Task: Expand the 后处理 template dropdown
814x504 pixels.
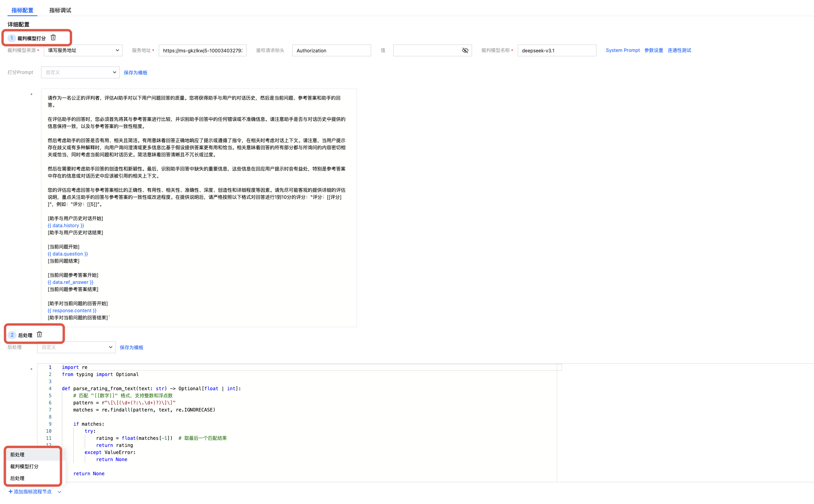Action: (76, 347)
